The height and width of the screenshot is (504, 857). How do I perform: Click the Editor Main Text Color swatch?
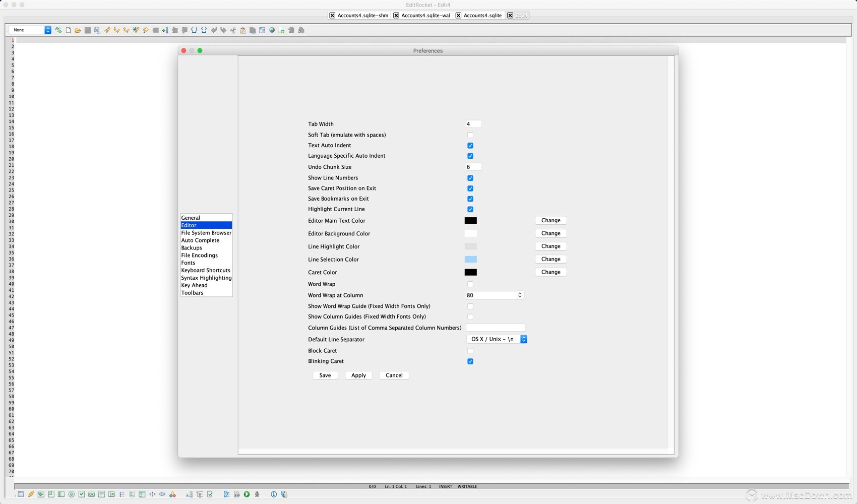click(x=470, y=221)
